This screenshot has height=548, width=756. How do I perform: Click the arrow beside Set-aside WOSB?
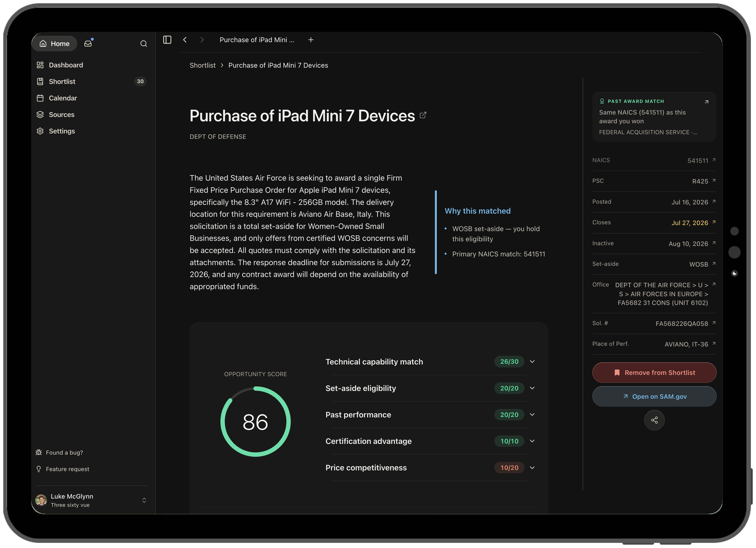714,264
